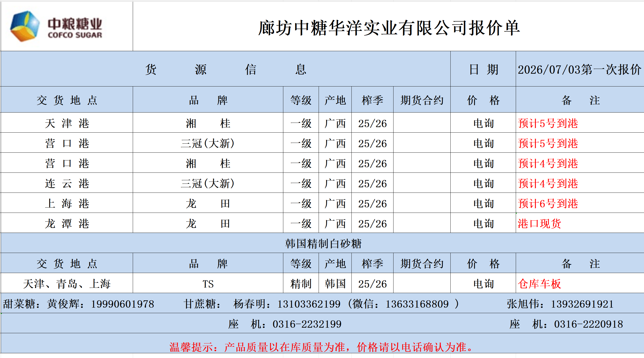Click the date cell 2026/07/03第一次报价
Screen dimensions: 644x358
point(580,69)
